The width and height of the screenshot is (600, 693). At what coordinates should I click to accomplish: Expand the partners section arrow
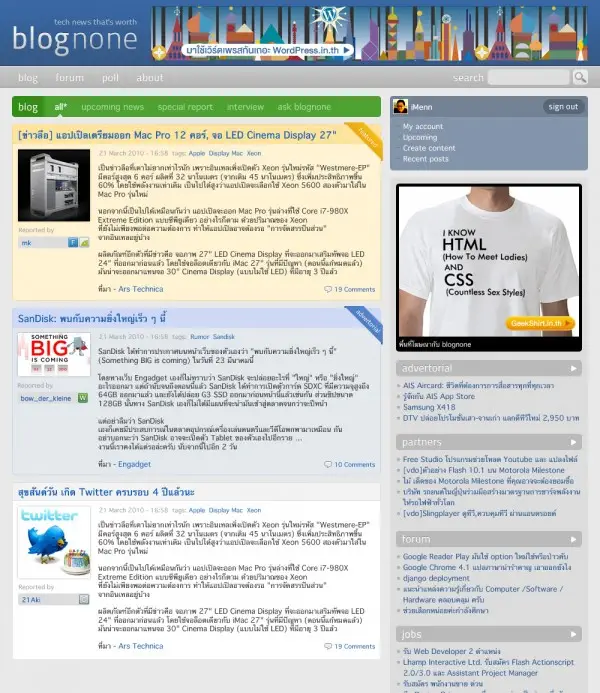point(573,442)
